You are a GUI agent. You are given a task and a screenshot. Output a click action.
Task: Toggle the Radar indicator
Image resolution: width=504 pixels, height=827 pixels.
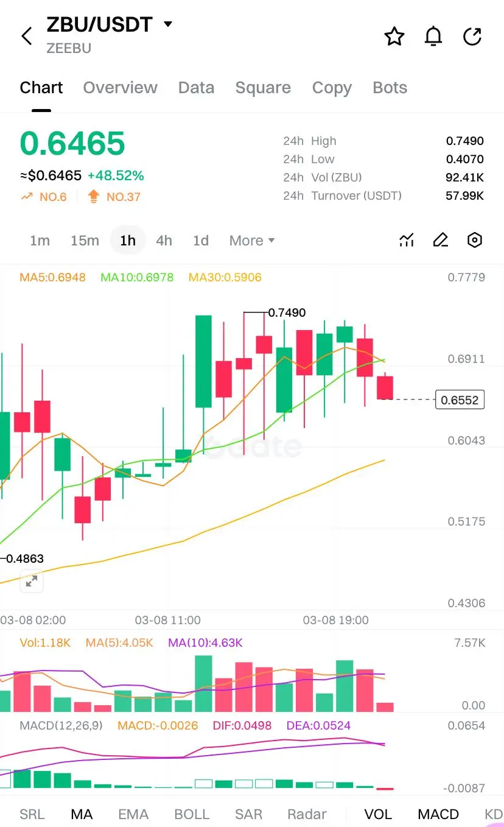(x=307, y=814)
